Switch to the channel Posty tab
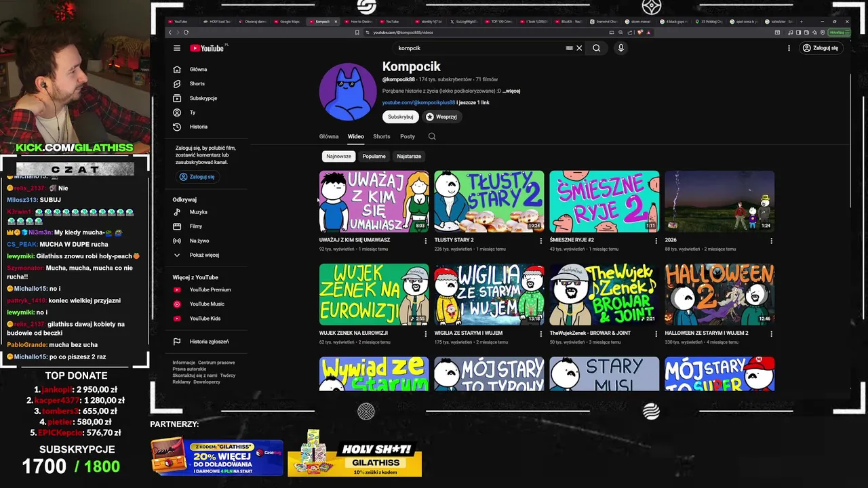 (x=408, y=136)
